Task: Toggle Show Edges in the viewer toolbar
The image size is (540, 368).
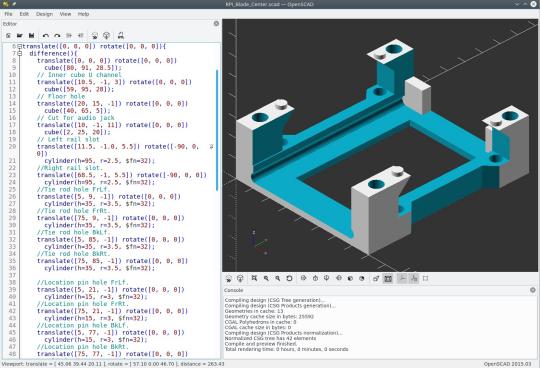Action: tap(425, 278)
